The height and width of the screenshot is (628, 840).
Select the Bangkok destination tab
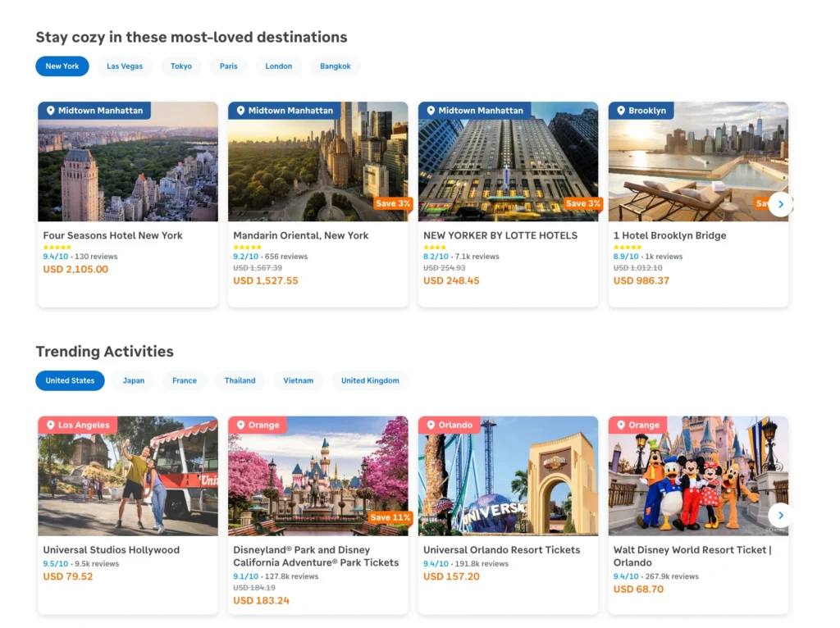point(336,66)
